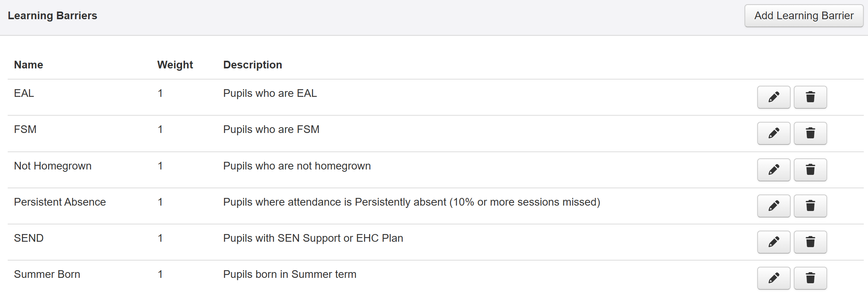
Task: Edit the EAL learning barrier
Action: coord(773,97)
